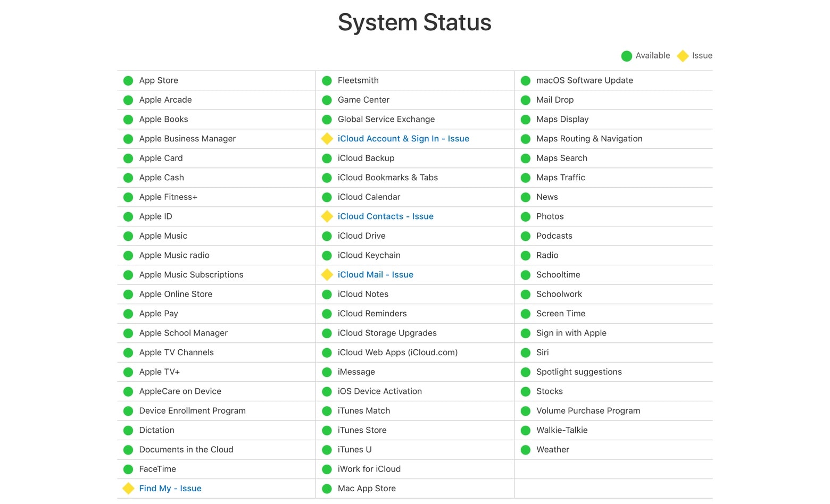Click the green status dot for Weather
The height and width of the screenshot is (504, 830).
pyautogui.click(x=526, y=450)
